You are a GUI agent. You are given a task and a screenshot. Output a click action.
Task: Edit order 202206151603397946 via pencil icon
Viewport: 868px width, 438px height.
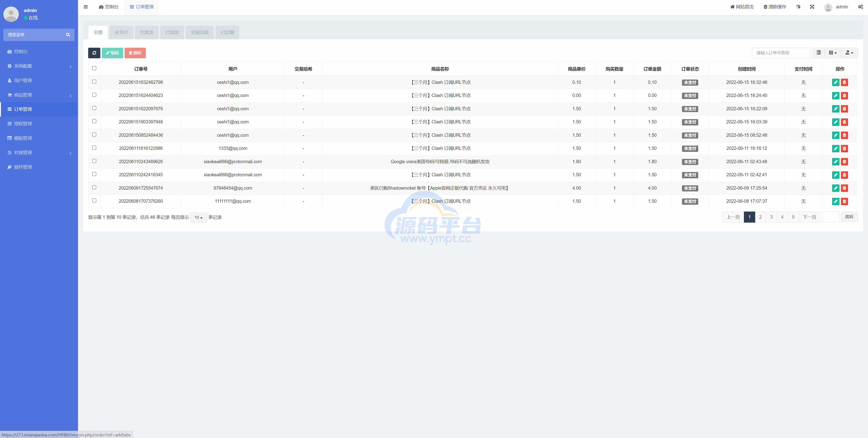(836, 122)
